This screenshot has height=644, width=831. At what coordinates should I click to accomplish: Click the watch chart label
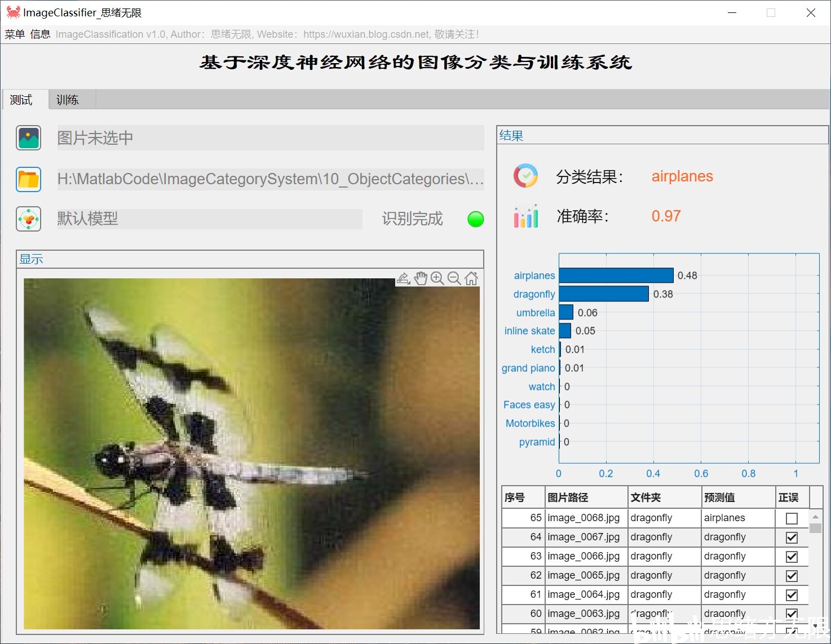point(542,387)
